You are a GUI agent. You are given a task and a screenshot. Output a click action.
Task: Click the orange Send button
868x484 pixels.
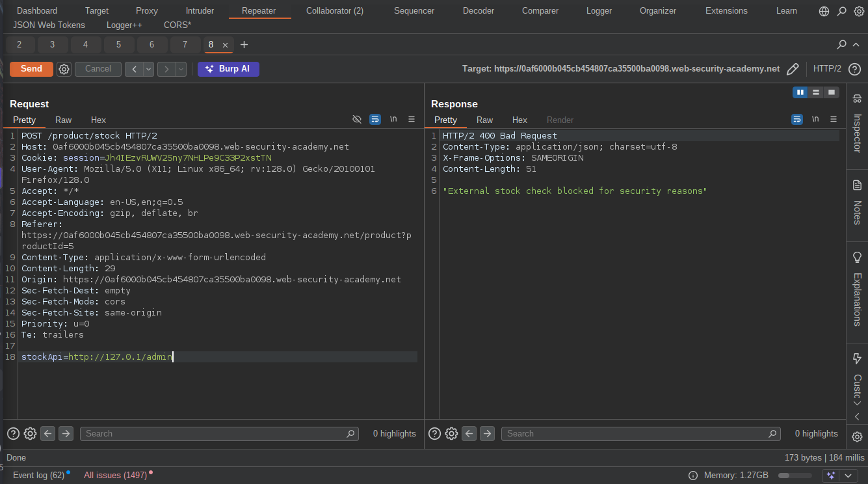click(31, 69)
